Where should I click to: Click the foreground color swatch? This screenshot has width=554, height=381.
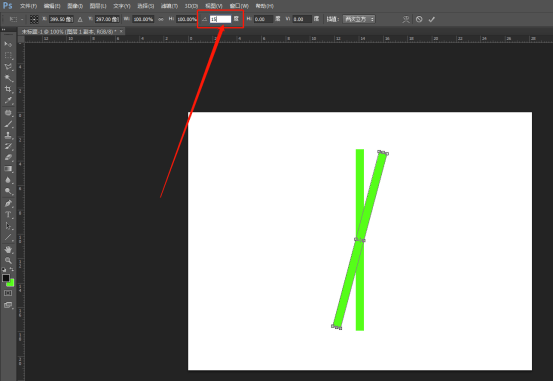tap(6, 278)
